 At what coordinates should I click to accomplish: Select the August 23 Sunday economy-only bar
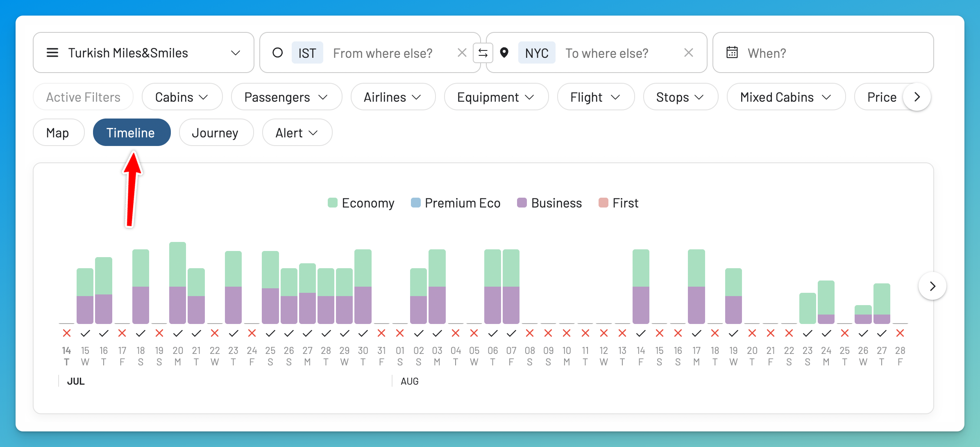808,308
